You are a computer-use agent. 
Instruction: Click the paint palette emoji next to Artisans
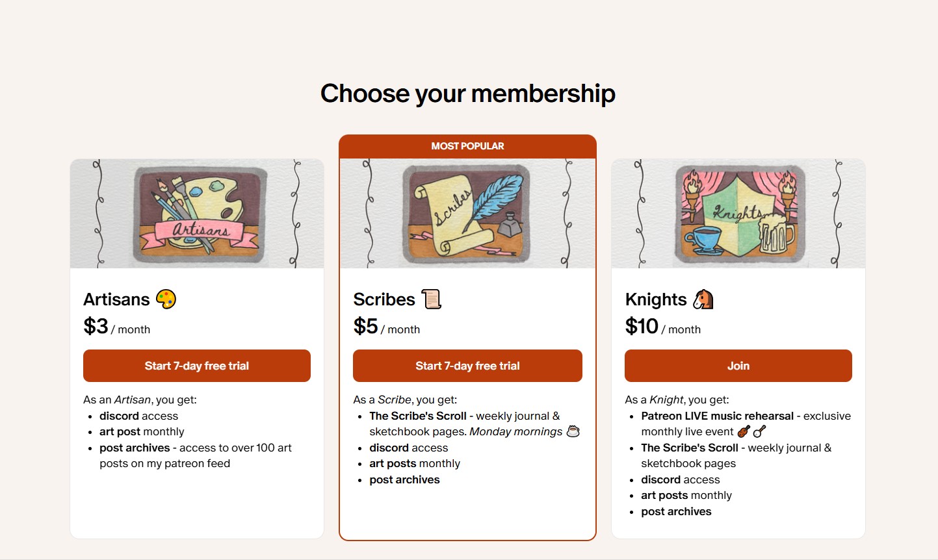tap(166, 299)
